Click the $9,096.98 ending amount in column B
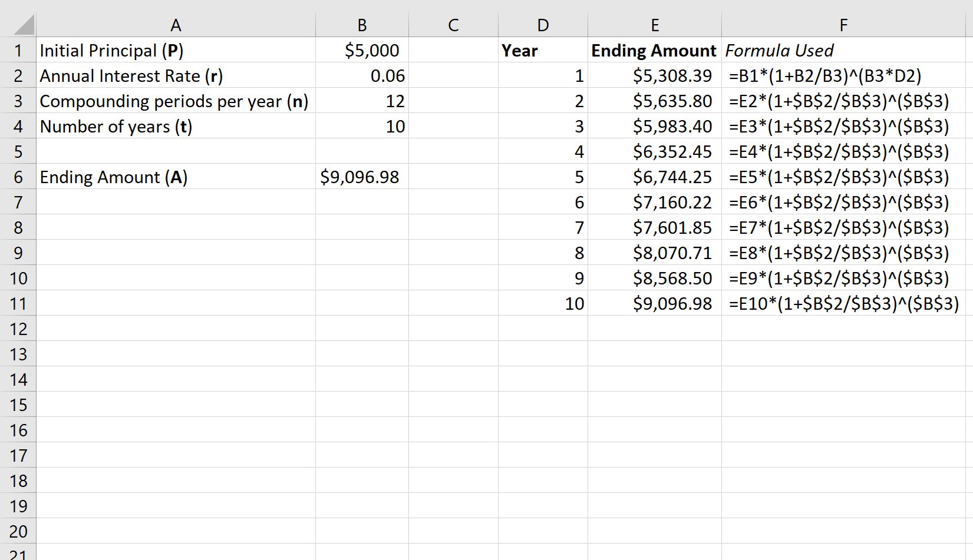 coord(362,177)
